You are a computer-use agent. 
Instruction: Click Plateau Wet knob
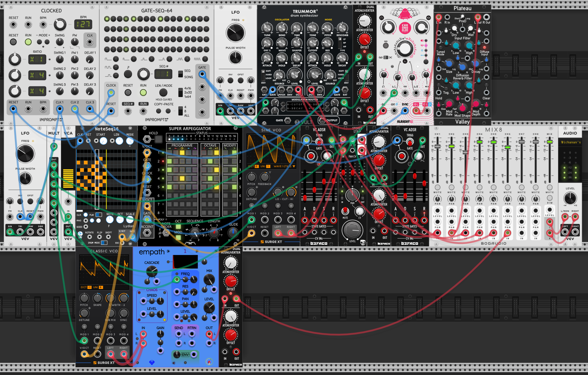(470, 29)
